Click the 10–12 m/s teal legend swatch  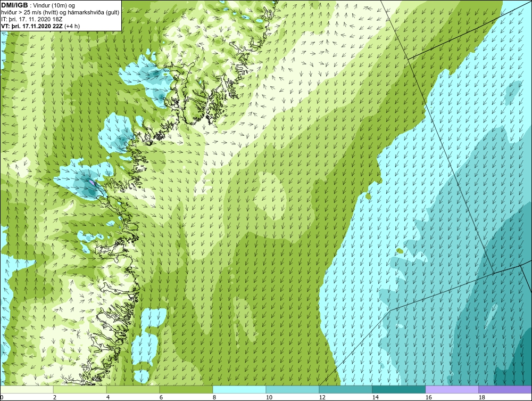[x=293, y=389]
